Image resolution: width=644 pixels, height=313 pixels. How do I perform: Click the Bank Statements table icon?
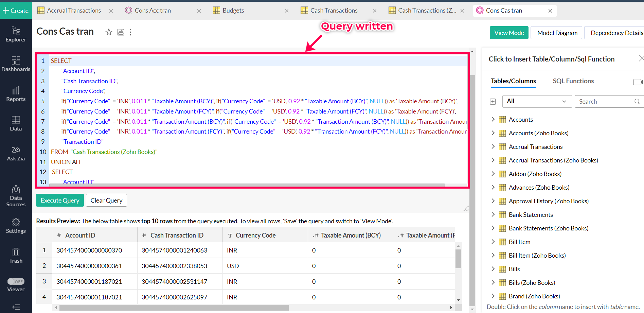tap(502, 215)
